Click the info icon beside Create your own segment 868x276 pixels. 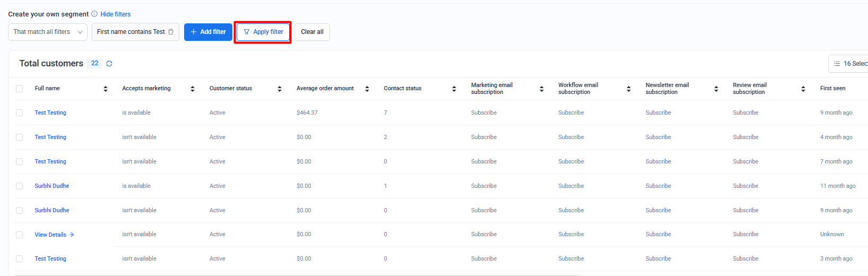coord(94,14)
